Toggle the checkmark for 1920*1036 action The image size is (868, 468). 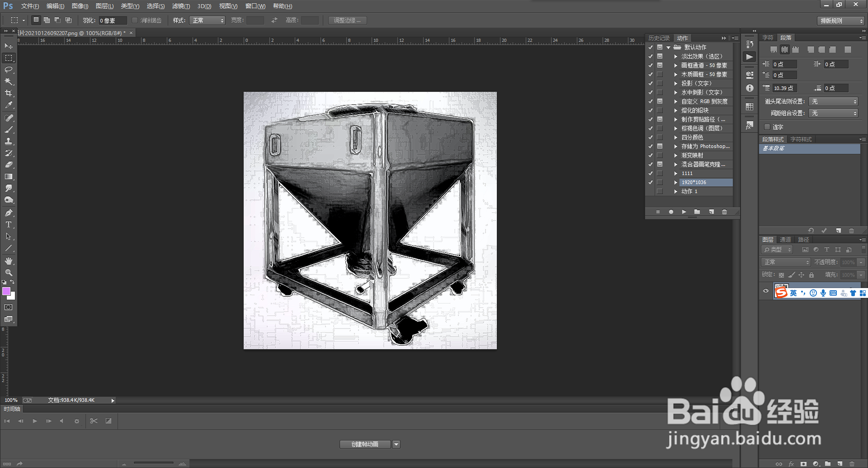pos(651,183)
